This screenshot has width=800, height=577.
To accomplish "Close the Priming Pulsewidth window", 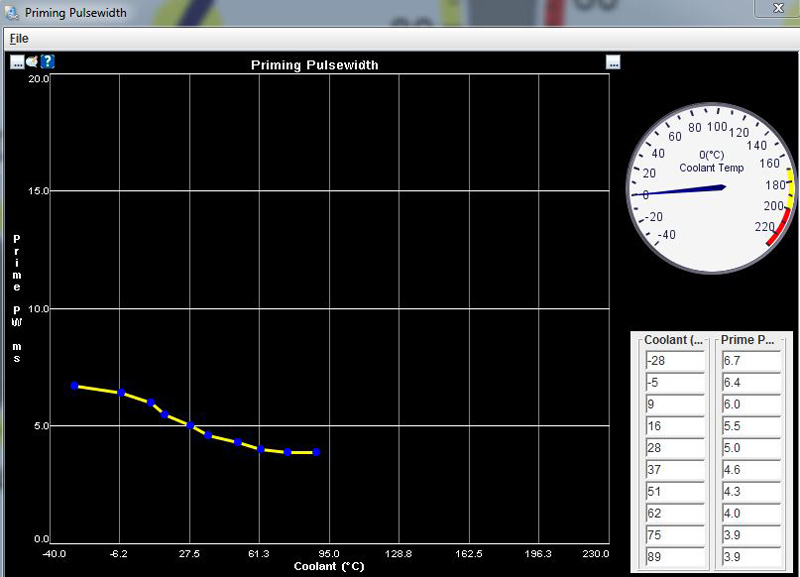I will pyautogui.click(x=777, y=8).
